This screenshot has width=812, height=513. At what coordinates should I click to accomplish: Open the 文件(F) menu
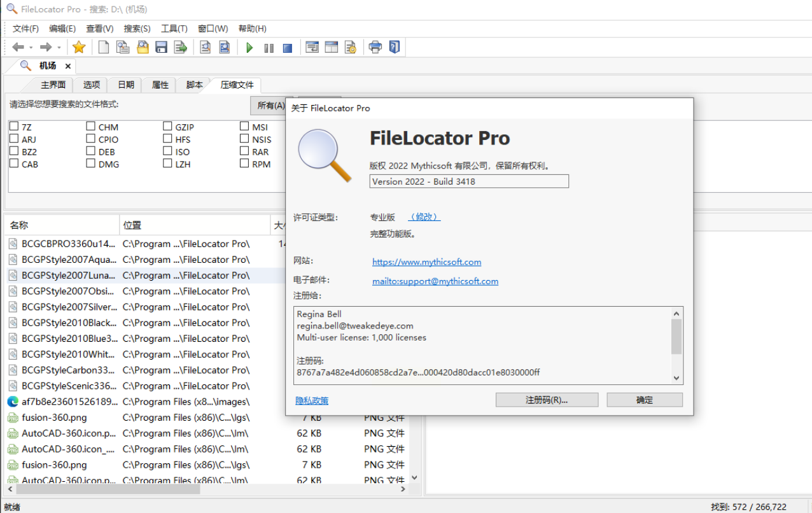(x=25, y=29)
